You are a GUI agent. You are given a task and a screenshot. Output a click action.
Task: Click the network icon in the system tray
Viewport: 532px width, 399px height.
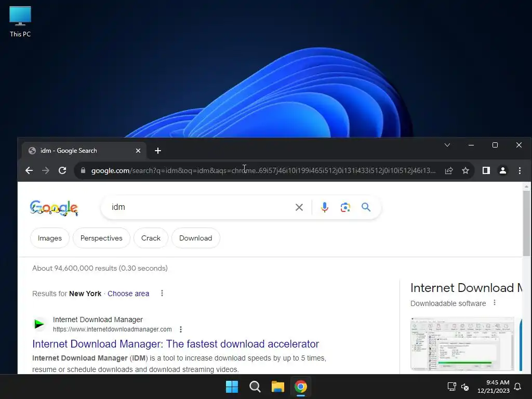(451, 387)
